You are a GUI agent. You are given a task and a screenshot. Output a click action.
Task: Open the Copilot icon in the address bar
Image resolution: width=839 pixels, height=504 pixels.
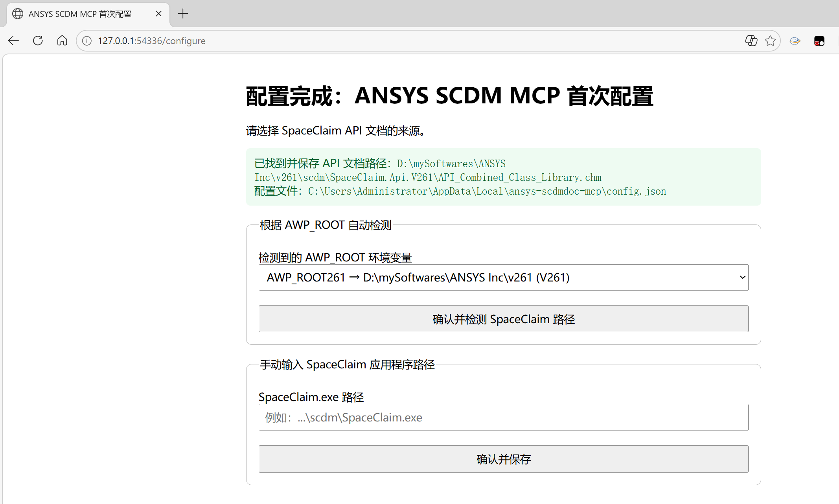(751, 41)
